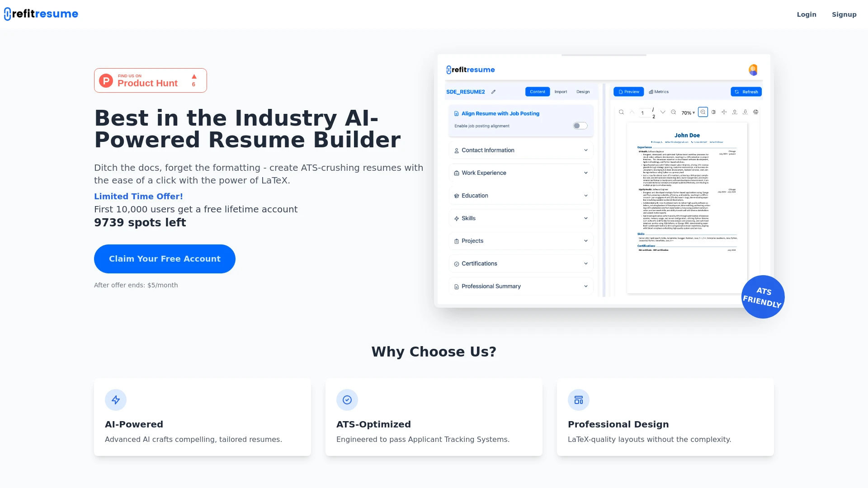868x488 pixels.
Task: Click the Login menu item
Action: pos(806,14)
